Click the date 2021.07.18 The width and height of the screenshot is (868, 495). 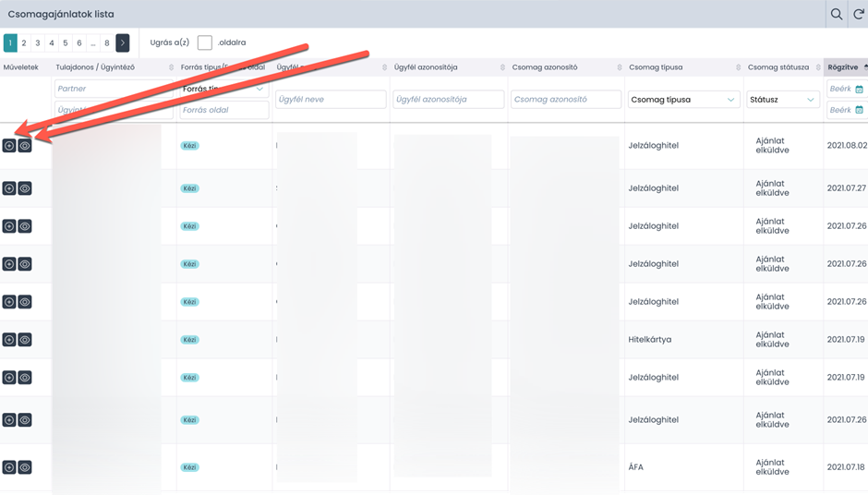(x=846, y=467)
